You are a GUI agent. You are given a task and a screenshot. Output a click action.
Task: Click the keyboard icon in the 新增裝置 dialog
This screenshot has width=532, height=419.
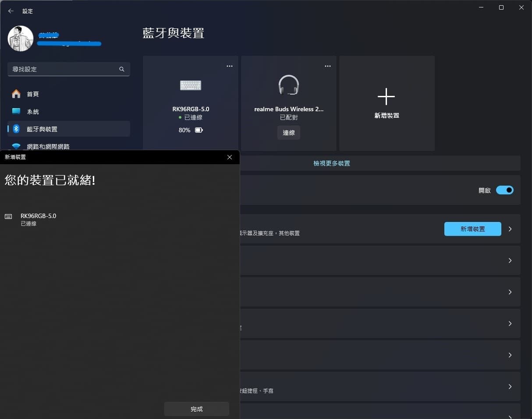tap(8, 216)
